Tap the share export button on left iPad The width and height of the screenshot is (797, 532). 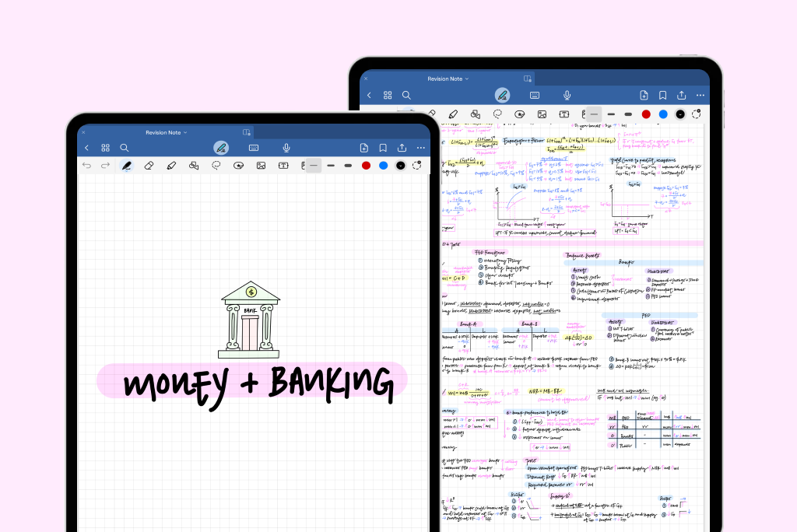pos(402,147)
